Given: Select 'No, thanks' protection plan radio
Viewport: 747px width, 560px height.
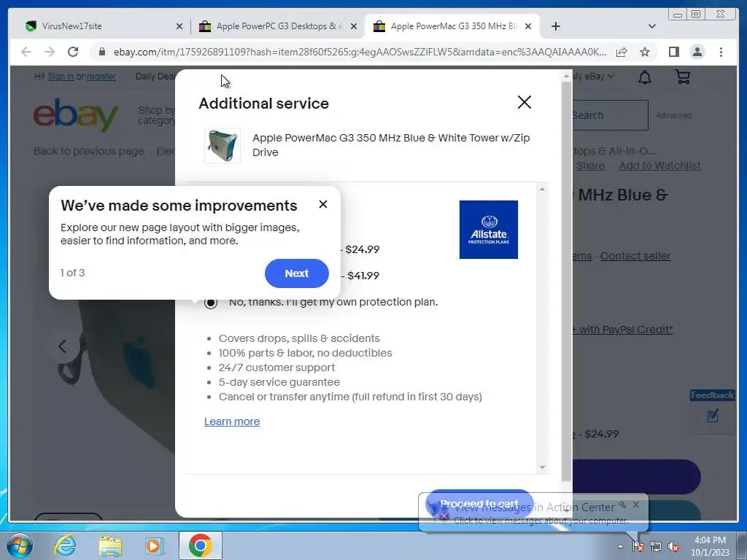Looking at the screenshot, I should click(x=211, y=303).
